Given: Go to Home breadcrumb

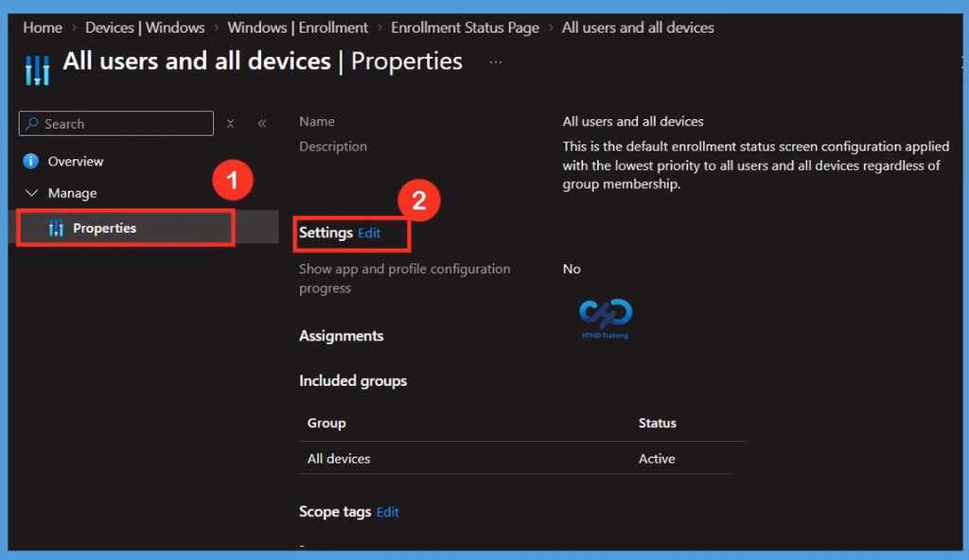Looking at the screenshot, I should coord(43,27).
